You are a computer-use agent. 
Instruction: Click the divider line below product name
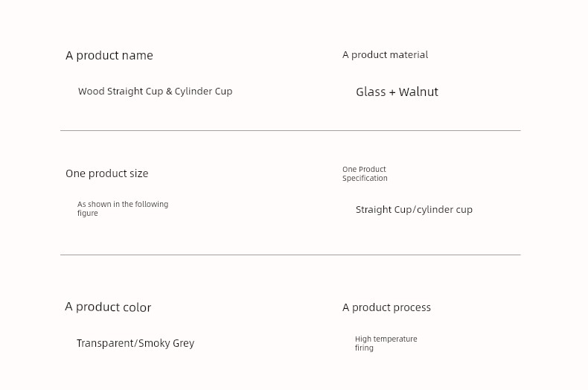[x=290, y=130]
